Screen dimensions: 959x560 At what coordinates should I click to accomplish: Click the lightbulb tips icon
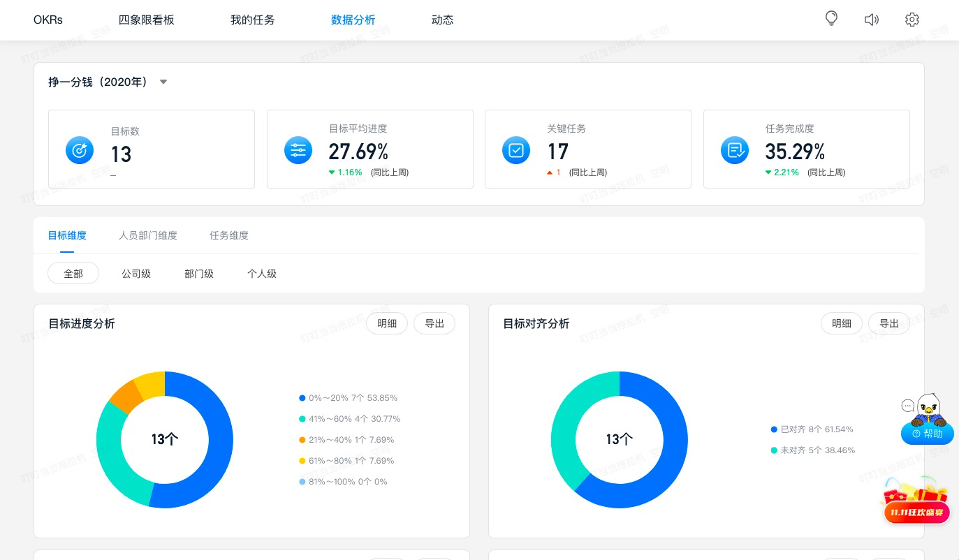[831, 19]
